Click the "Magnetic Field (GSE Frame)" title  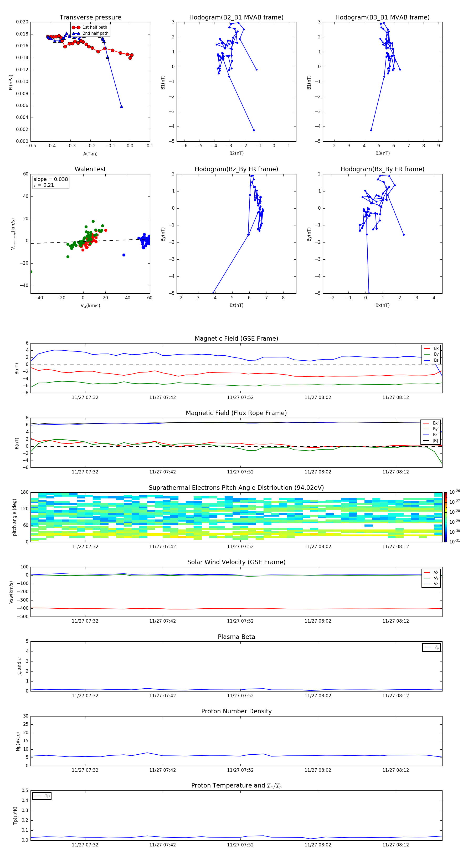click(236, 339)
